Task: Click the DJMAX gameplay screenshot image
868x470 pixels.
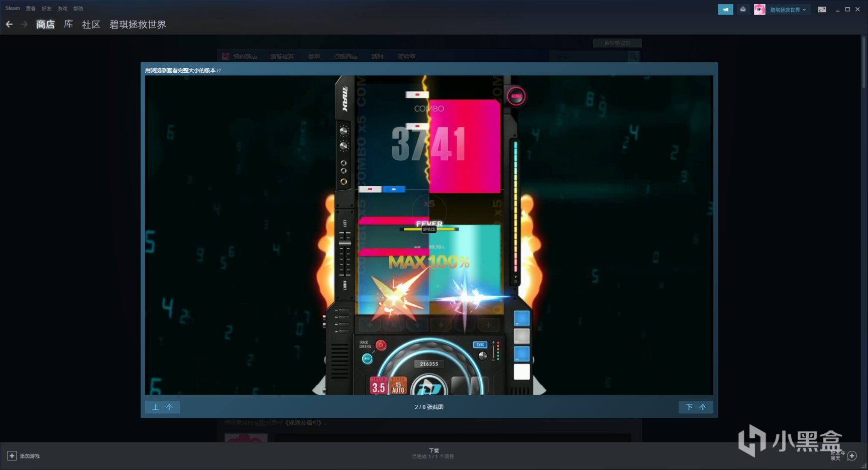Action: (429, 235)
